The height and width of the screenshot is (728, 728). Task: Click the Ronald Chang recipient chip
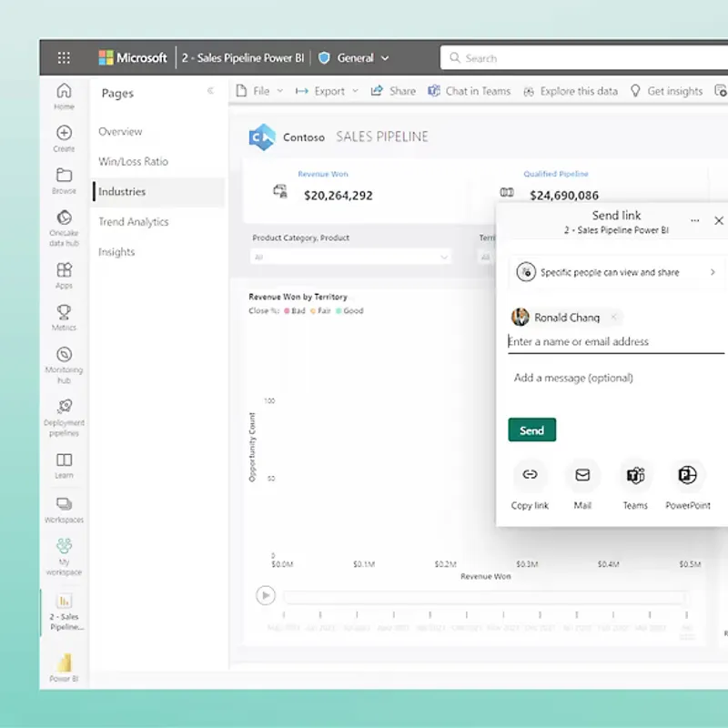pyautogui.click(x=565, y=318)
